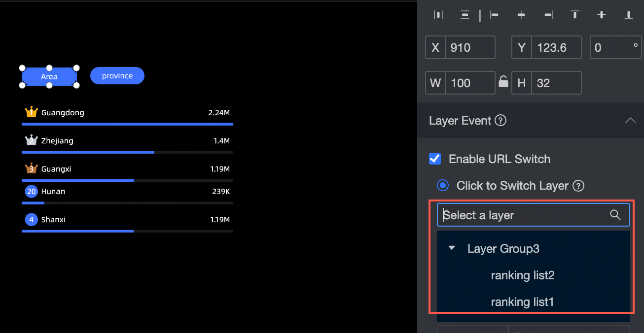
Task: Align selected layer to top edge
Action: 575,15
